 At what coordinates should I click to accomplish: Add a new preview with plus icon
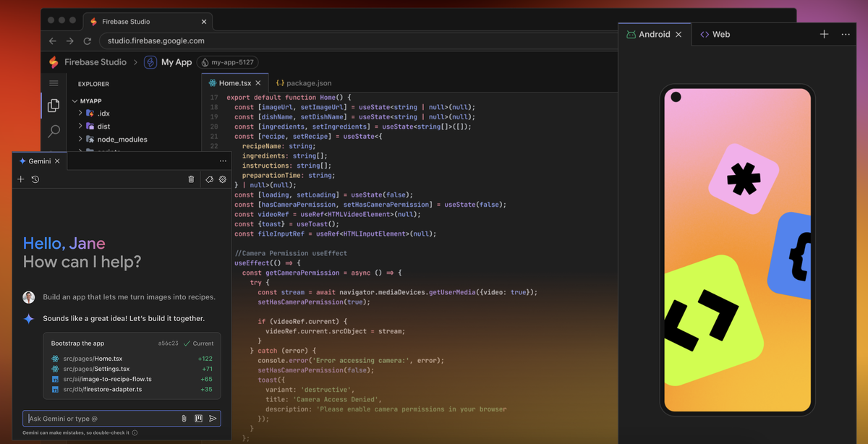tap(824, 34)
